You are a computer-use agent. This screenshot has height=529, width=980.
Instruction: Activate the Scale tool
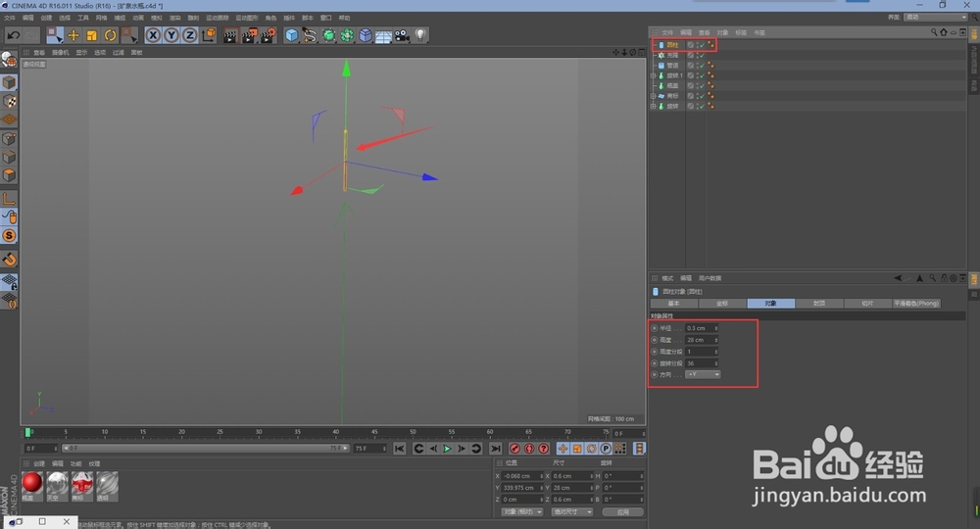point(92,35)
